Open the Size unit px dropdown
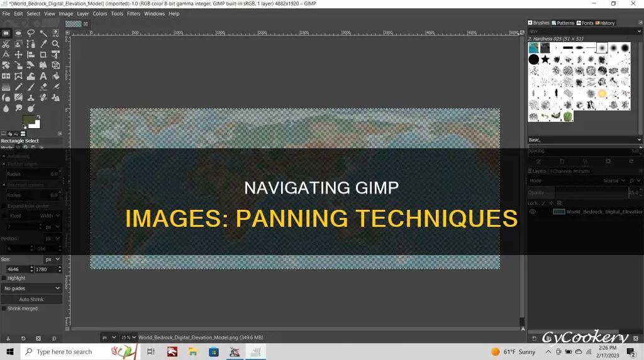 click(53, 259)
